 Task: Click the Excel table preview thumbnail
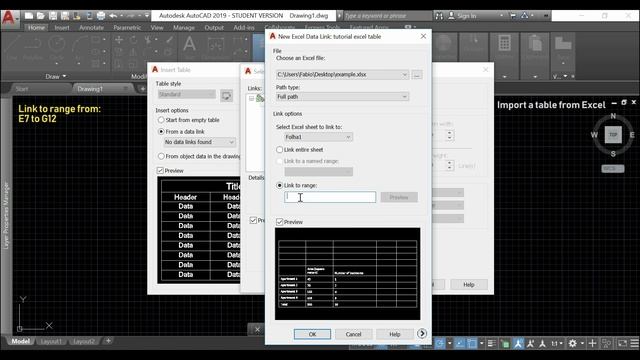(347, 274)
